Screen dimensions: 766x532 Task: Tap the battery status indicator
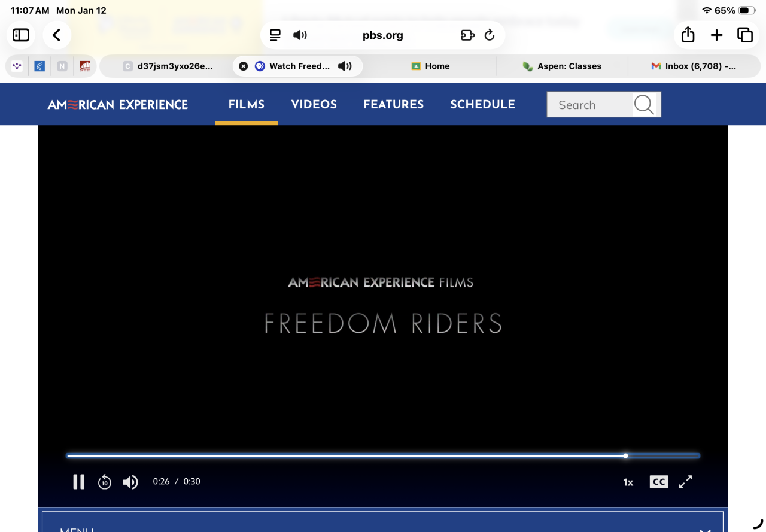pos(747,11)
